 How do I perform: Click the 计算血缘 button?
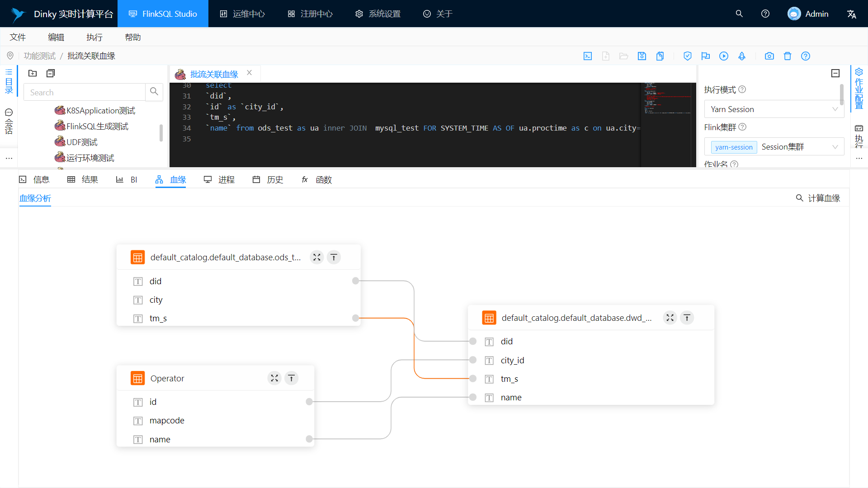point(818,198)
